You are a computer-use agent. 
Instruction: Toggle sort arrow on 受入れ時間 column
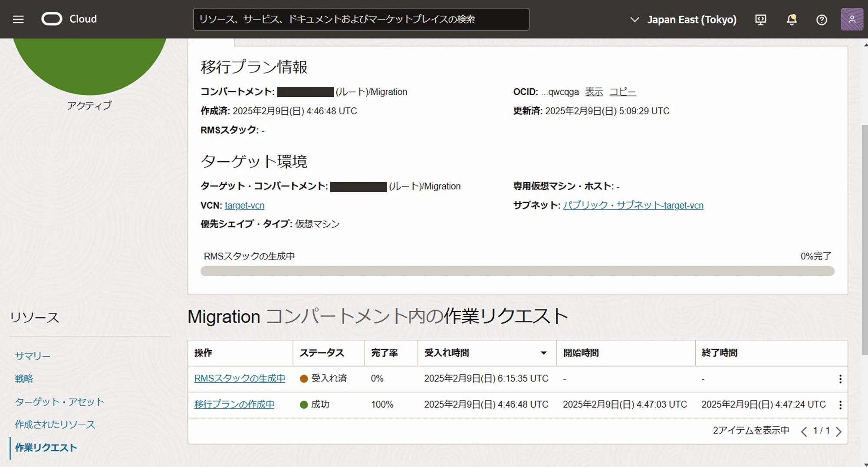click(543, 353)
